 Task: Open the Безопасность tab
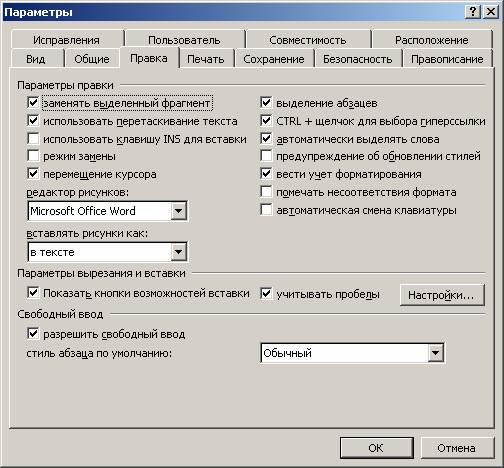358,59
